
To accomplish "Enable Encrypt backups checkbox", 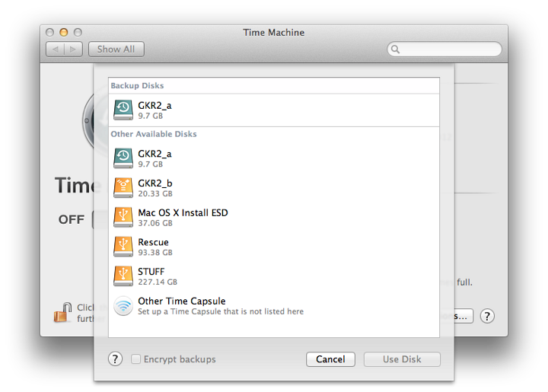I will (x=135, y=359).
